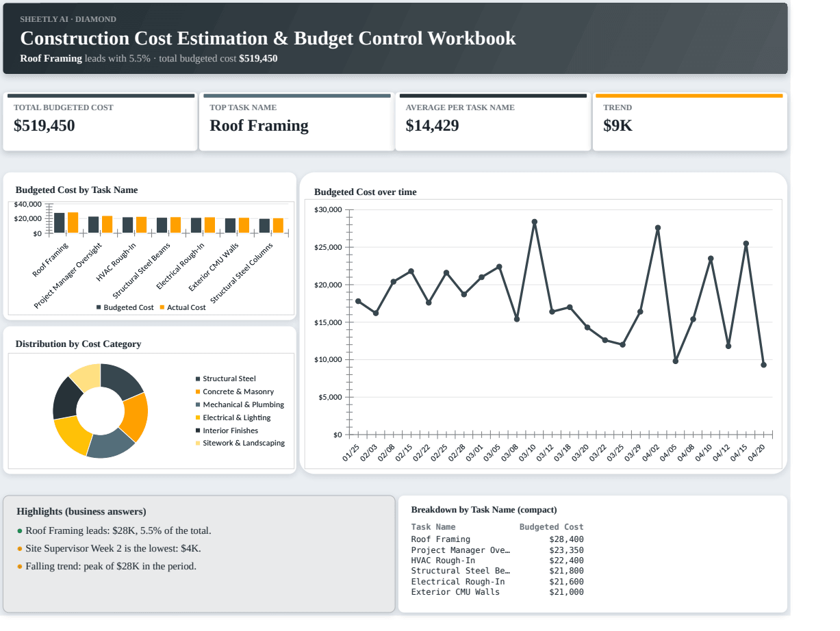Click the peak data point at 03/10 on line chart
The image size is (840, 631).
[x=535, y=222]
